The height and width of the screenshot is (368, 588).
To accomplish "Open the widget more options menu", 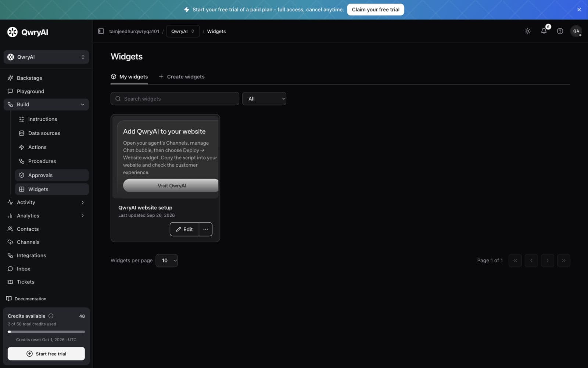I will click(206, 229).
